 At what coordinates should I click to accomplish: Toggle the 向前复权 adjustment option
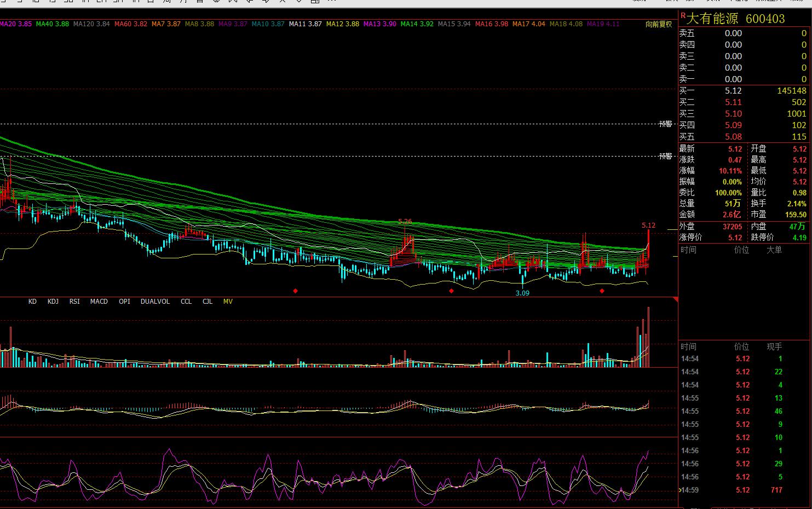[x=659, y=24]
